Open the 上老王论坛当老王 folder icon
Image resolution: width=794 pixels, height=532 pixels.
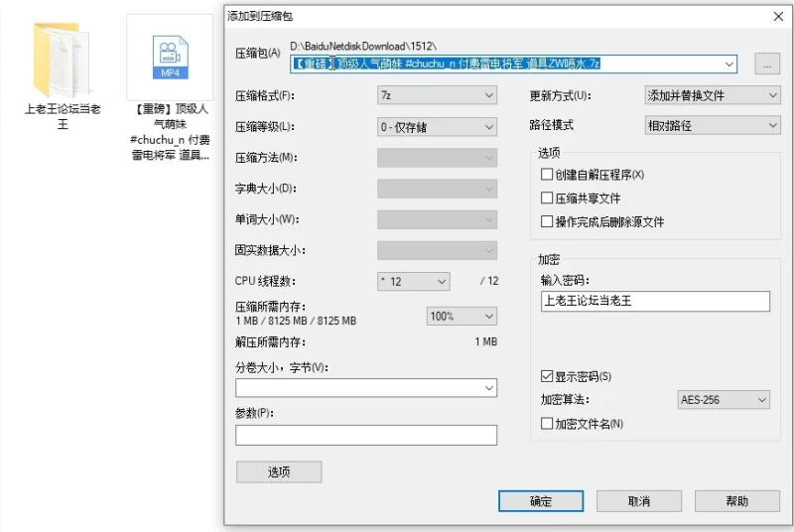[x=62, y=59]
